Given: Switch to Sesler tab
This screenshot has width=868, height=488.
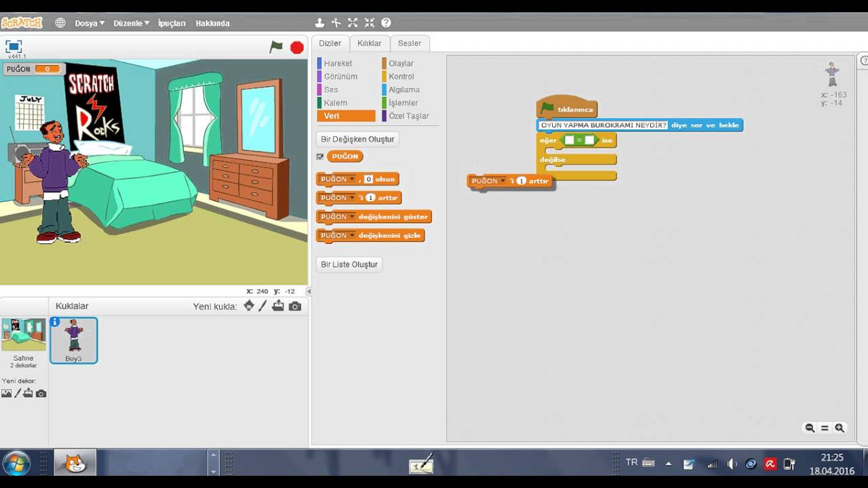Looking at the screenshot, I should click(410, 43).
